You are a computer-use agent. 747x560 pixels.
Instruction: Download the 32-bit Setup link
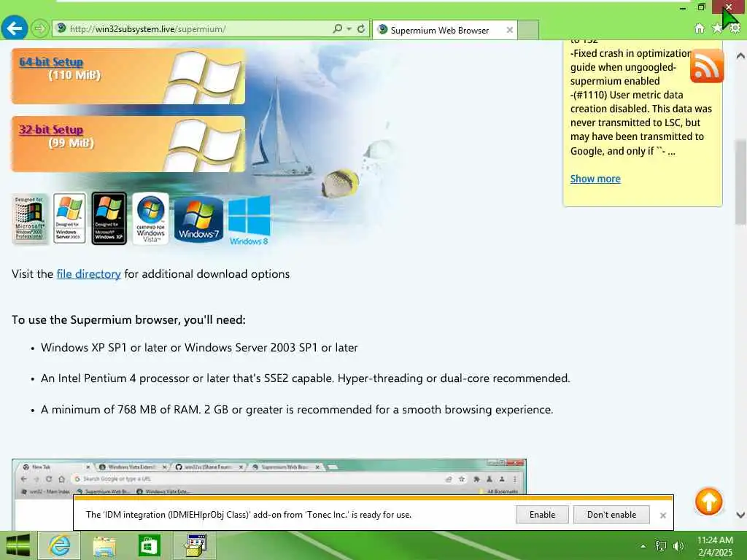(x=51, y=130)
